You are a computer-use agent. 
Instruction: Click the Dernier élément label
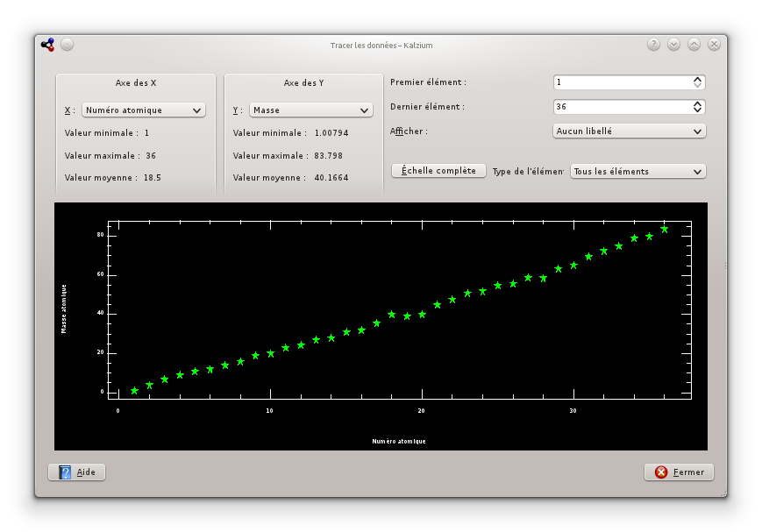point(427,106)
